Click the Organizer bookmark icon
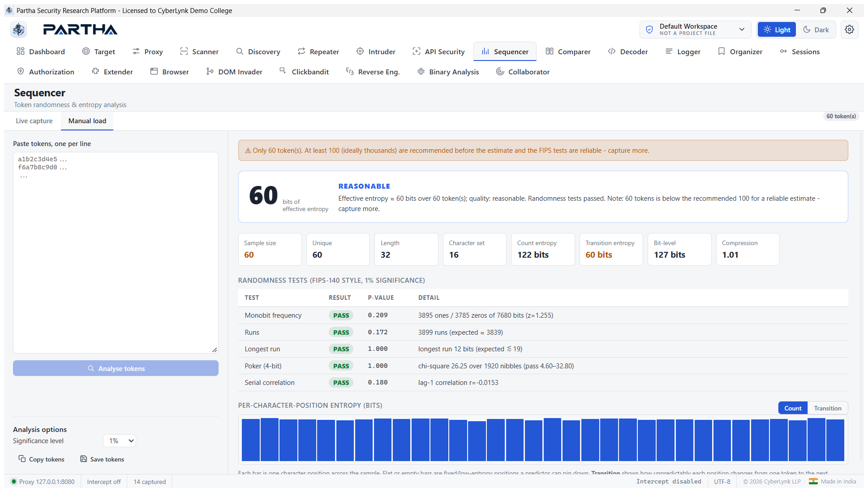Screen dimensions: 868x492 coord(722,52)
